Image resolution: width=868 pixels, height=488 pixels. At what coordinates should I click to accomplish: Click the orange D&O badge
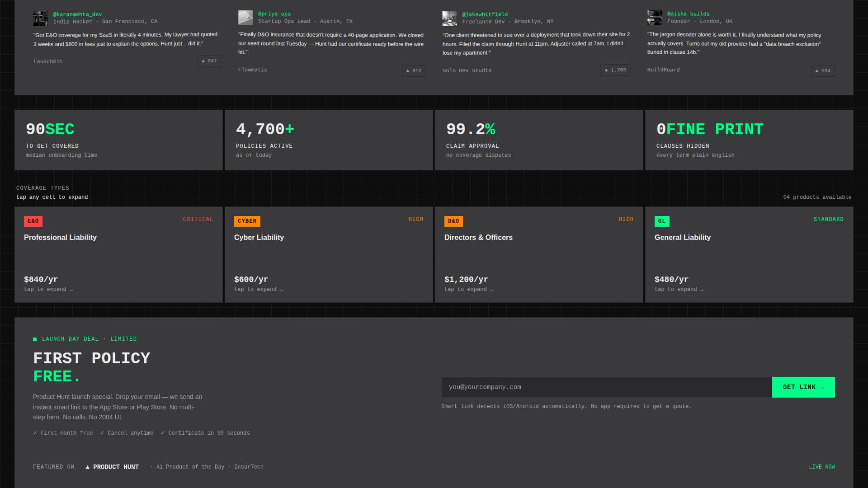(x=453, y=221)
